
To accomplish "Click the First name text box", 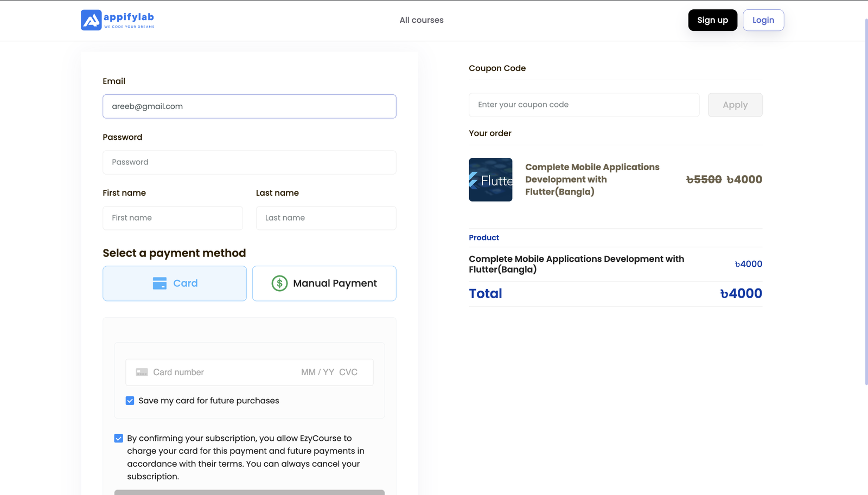I will (x=173, y=218).
